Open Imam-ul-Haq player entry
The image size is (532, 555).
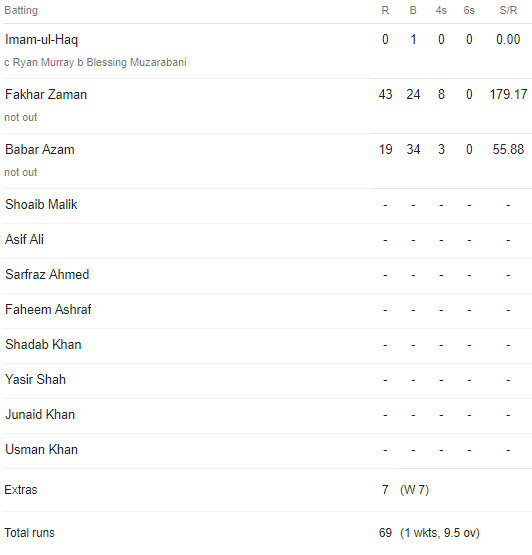[x=41, y=40]
